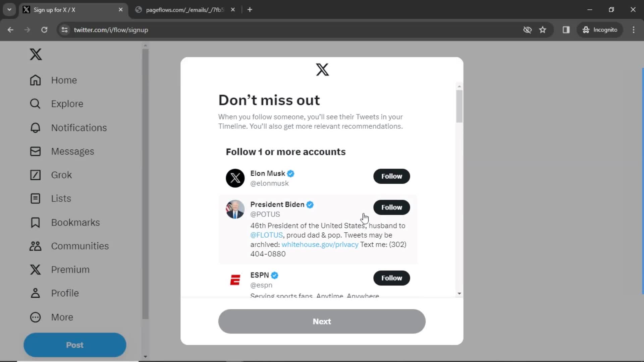
Task: Follow President Biden account
Action: point(392,207)
